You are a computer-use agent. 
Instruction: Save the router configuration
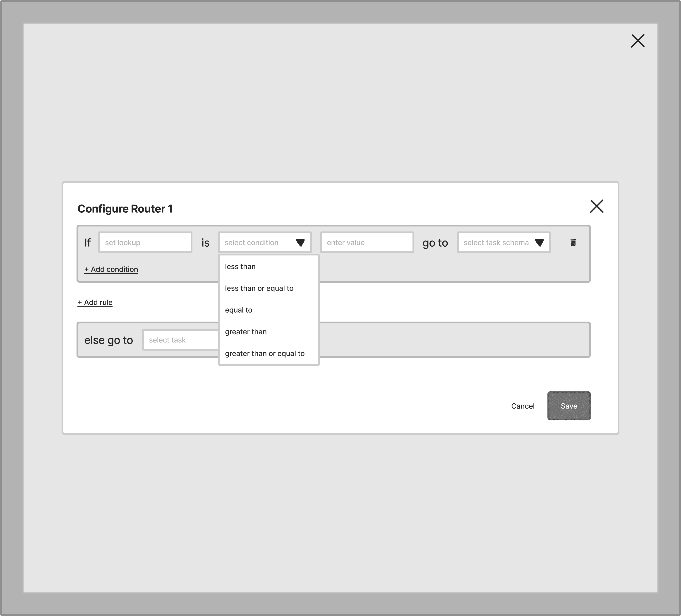point(569,406)
